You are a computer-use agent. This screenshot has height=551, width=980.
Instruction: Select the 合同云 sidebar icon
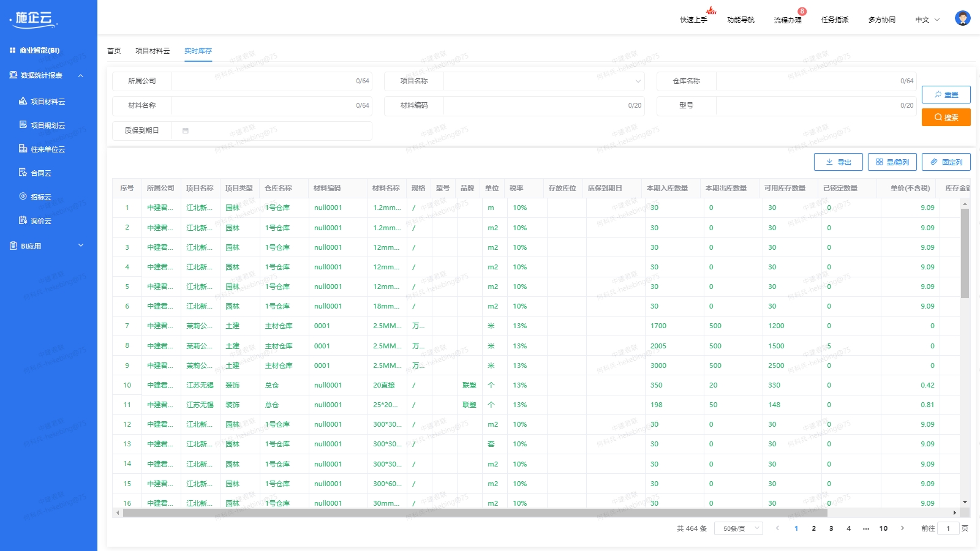coord(23,173)
